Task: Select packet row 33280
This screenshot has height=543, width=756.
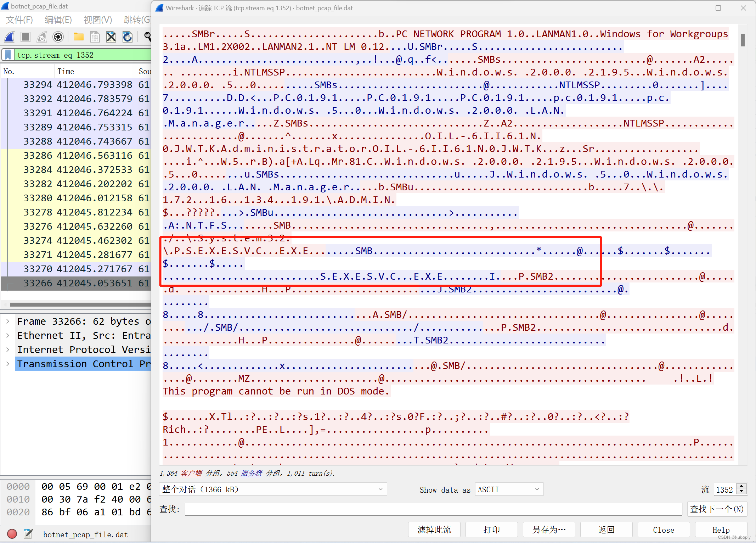Action: 76,198
